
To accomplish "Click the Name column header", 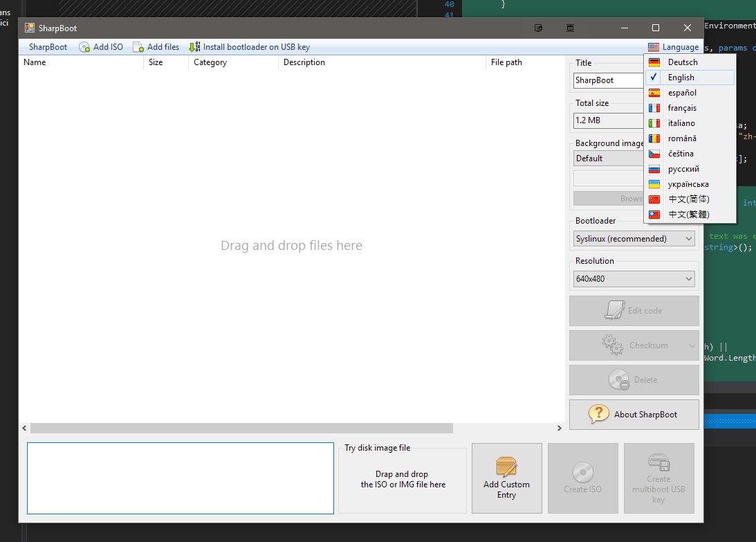I will click(x=35, y=62).
